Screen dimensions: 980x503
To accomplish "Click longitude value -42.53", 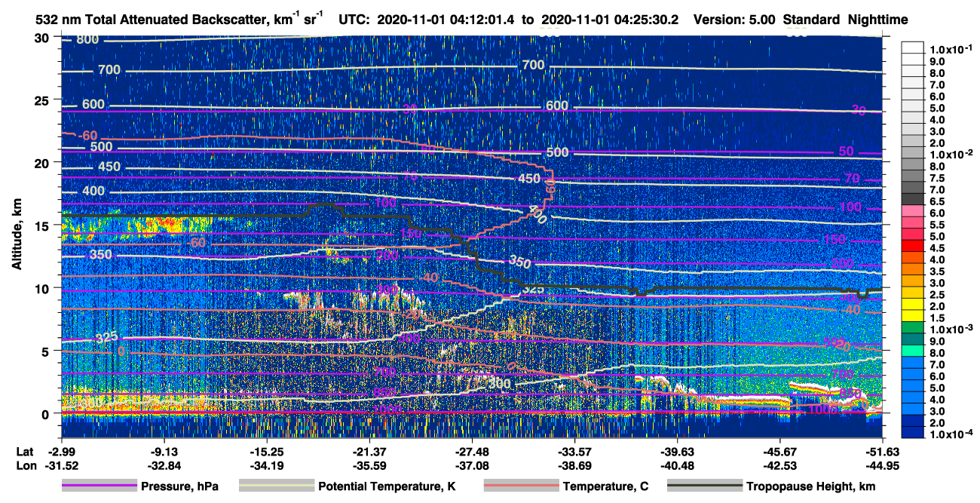I will click(x=779, y=465).
